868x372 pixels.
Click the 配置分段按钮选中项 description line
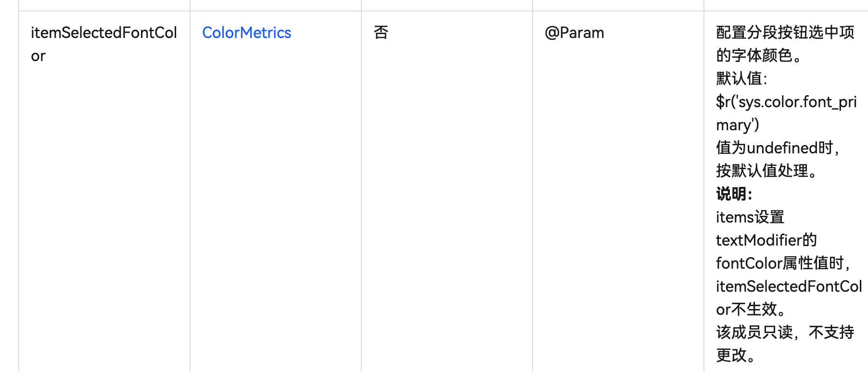point(785,33)
